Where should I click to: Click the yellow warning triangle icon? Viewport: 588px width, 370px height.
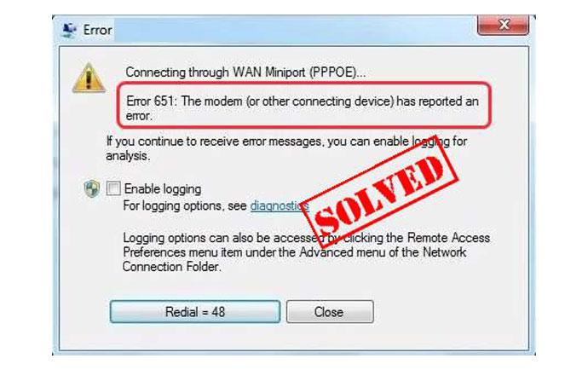[89, 78]
